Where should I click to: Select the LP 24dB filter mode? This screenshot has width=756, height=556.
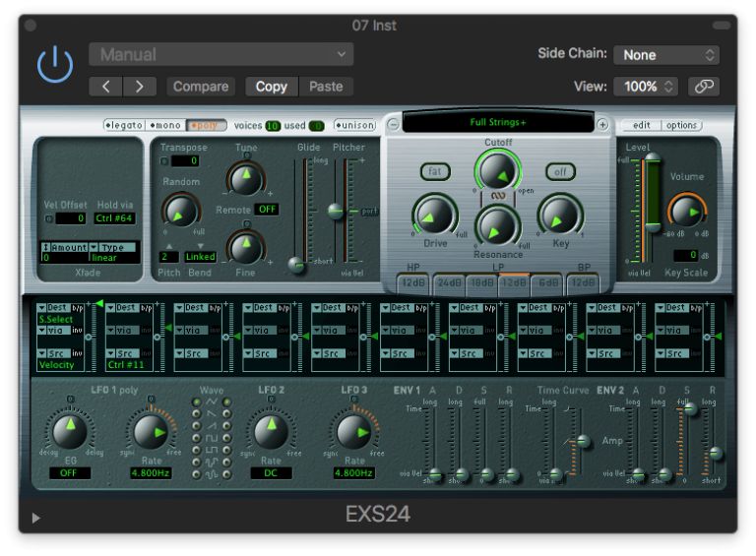tap(449, 282)
